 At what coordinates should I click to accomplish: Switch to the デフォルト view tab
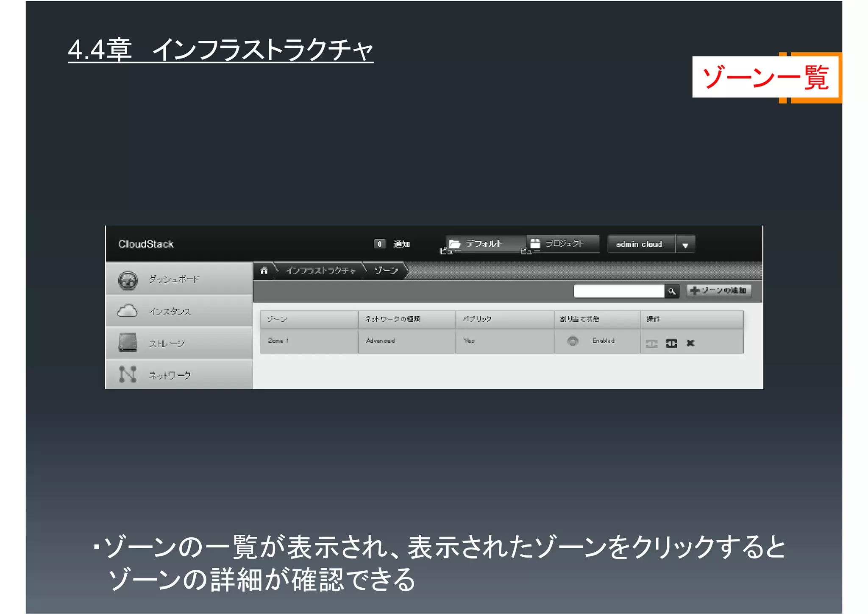[x=484, y=244]
